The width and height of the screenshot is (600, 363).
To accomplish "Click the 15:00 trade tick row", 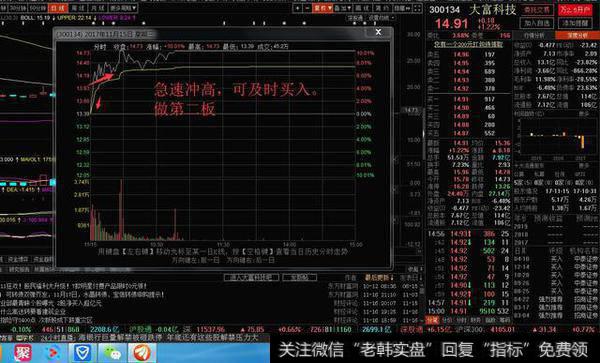I will [469, 311].
